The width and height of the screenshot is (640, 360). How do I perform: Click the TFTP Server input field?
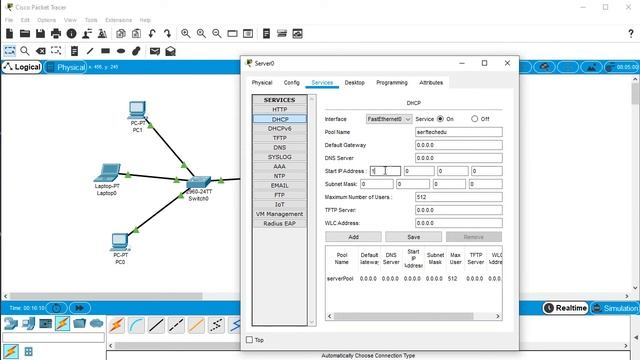tap(459, 210)
